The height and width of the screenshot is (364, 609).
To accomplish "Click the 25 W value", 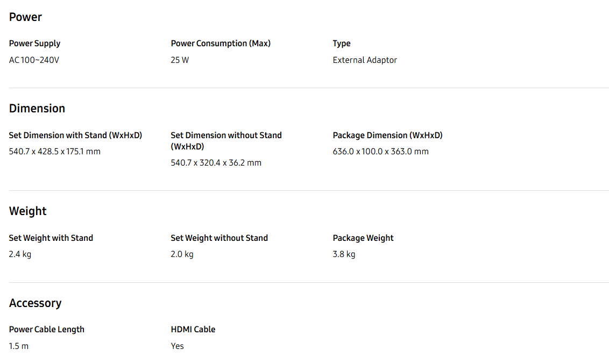I will (180, 60).
